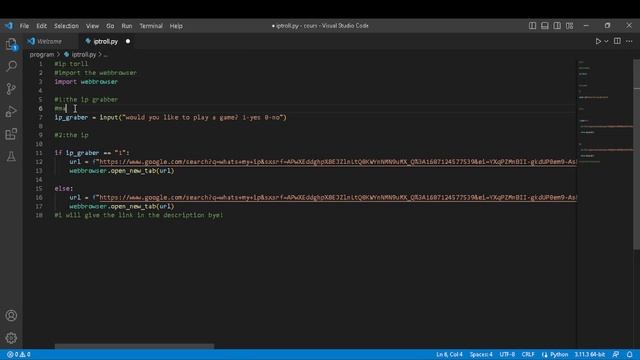Open Customize Layout options
Image resolution: width=640 pixels, height=360 pixels.
tap(569, 26)
